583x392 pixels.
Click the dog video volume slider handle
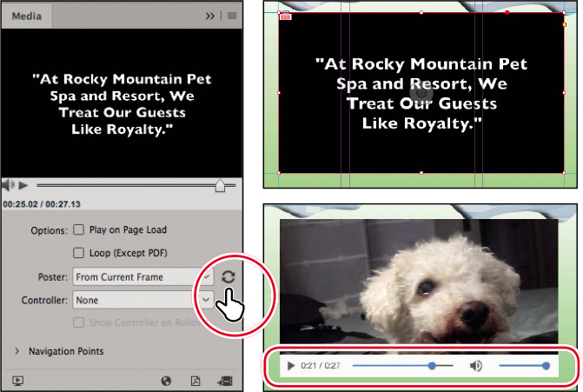tap(546, 366)
